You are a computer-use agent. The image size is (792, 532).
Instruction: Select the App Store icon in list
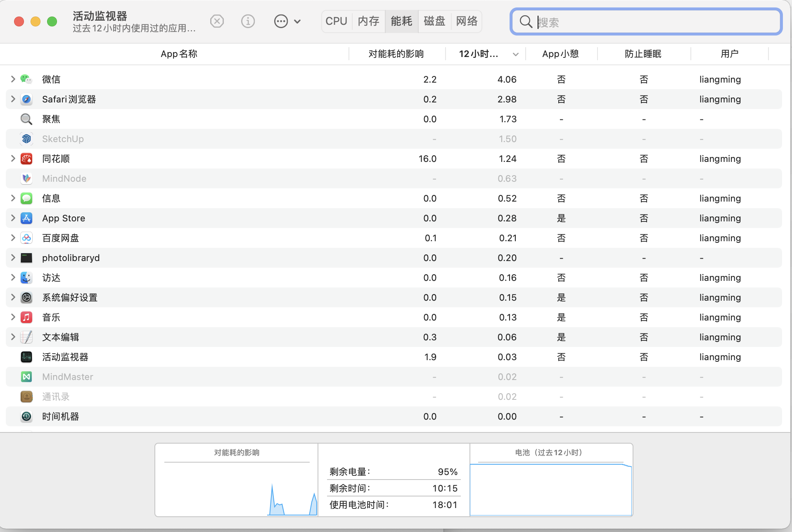26,218
